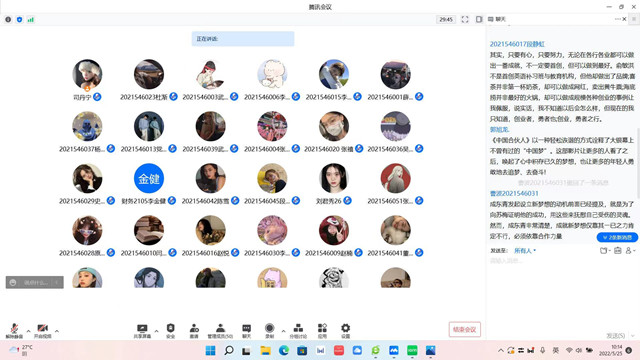Show meeting info icon in top-left
This screenshot has width=640, height=360.
[x=8, y=19]
